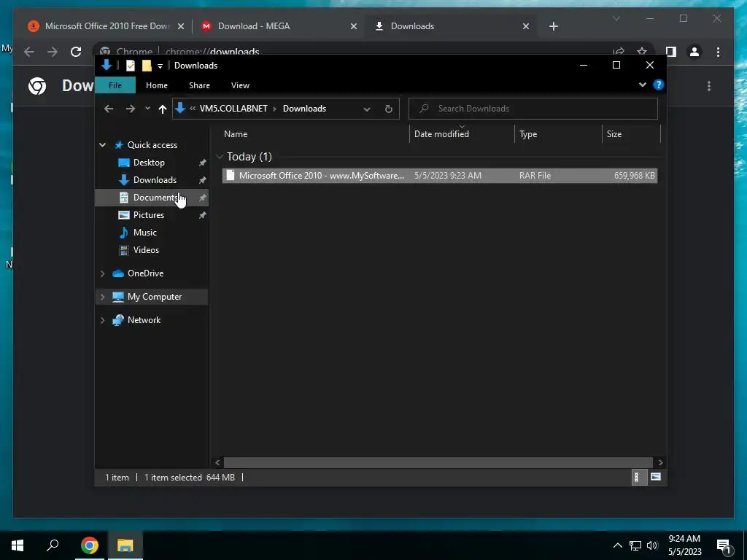Click File Explorer icon on taskbar
This screenshot has width=747, height=560.
125,545
